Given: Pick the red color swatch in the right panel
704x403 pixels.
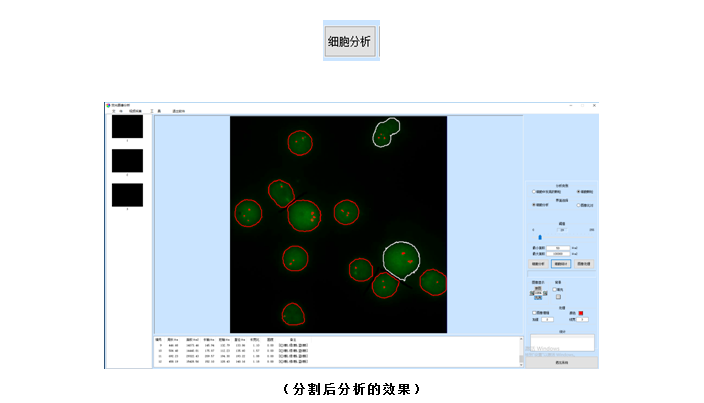Looking at the screenshot, I should click(581, 312).
